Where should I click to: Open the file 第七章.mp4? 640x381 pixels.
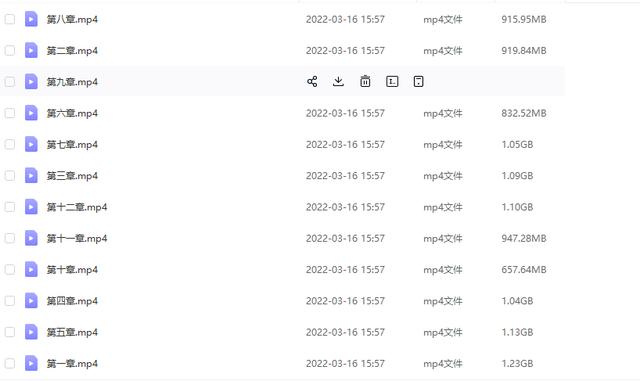72,145
